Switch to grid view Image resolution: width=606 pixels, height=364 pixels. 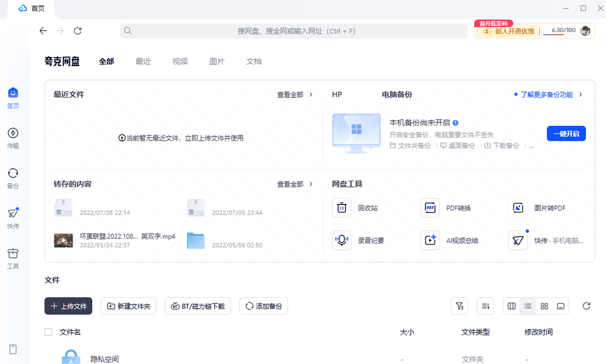click(x=544, y=306)
